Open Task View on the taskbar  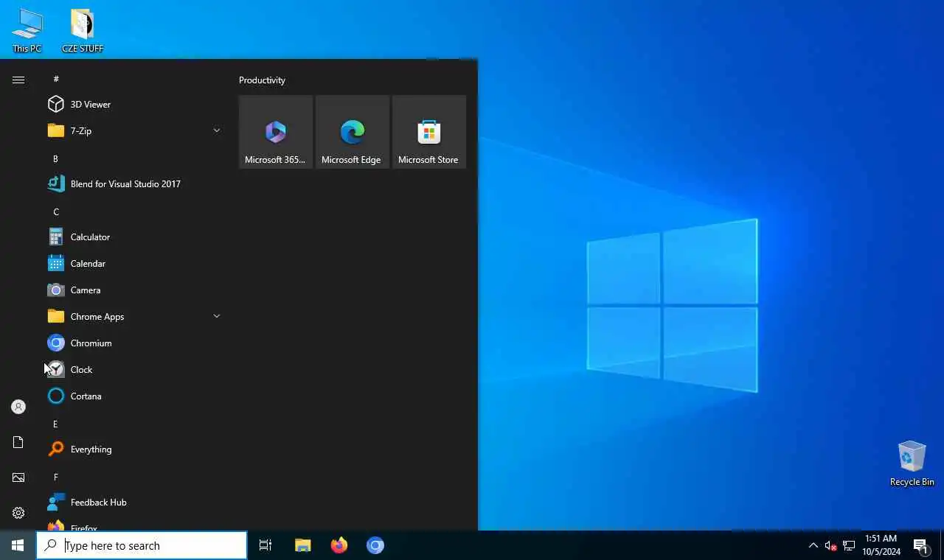[x=265, y=545]
